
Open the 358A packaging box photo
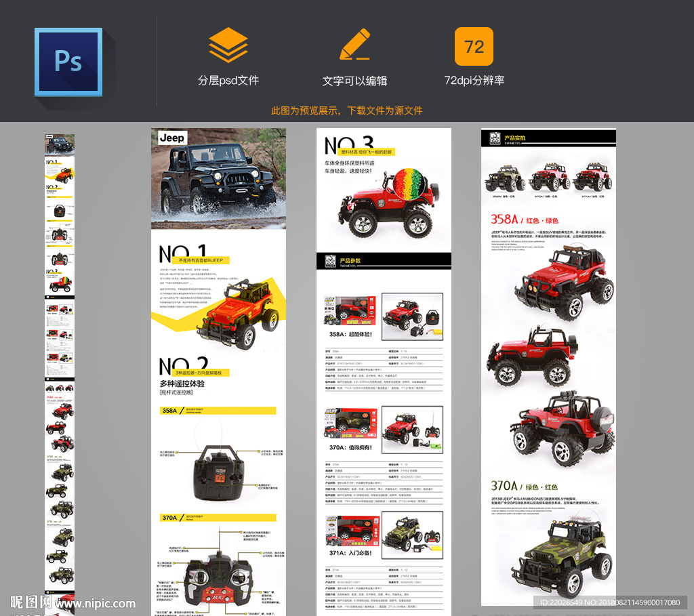[x=350, y=310]
